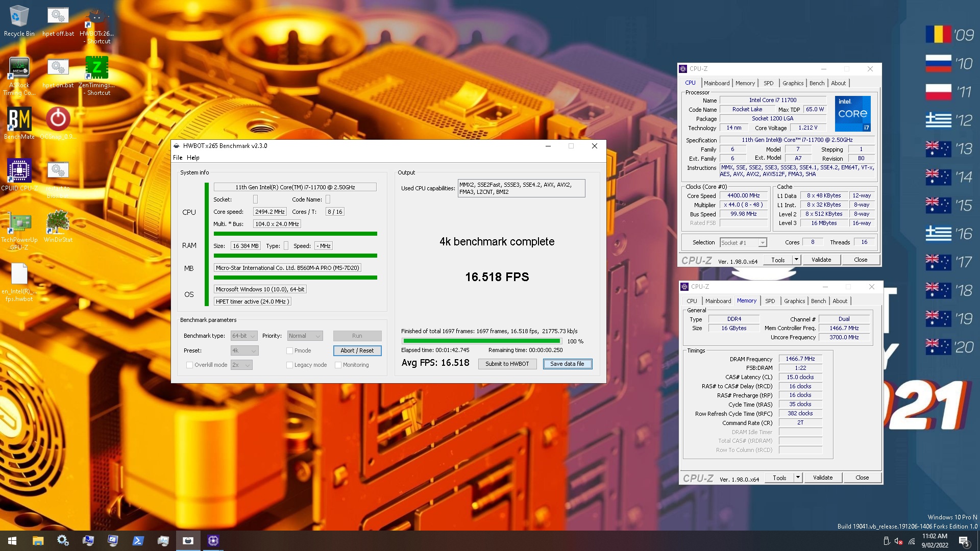Screen dimensions: 980x551
Task: Open File Explorer from the taskbar
Action: (x=38, y=541)
